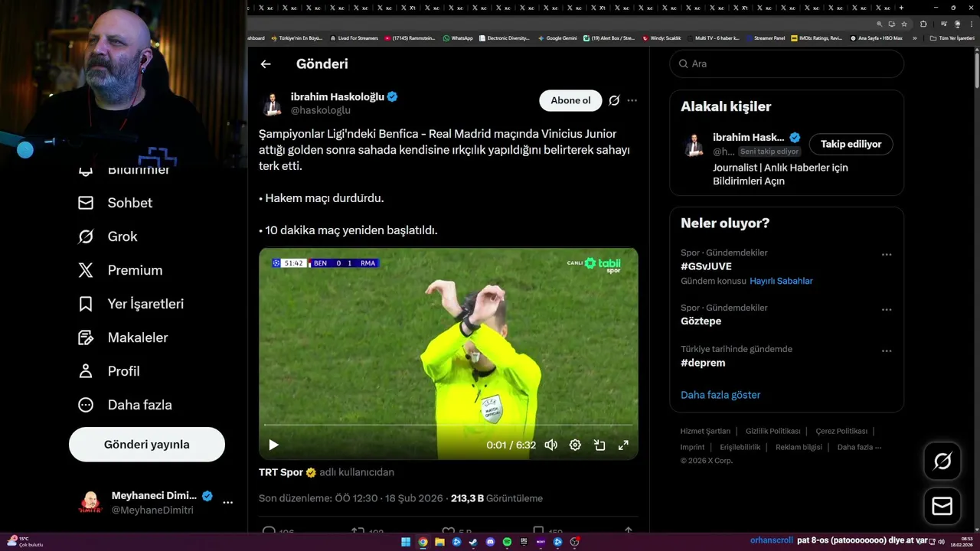Image resolution: width=980 pixels, height=551 pixels.
Task: Click the Abone ol button
Action: pyautogui.click(x=570, y=100)
